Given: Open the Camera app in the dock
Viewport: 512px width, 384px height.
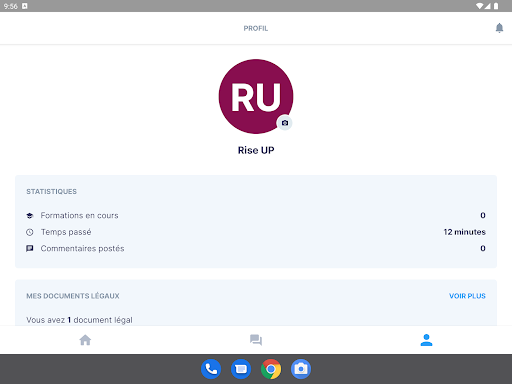Looking at the screenshot, I should 301,369.
